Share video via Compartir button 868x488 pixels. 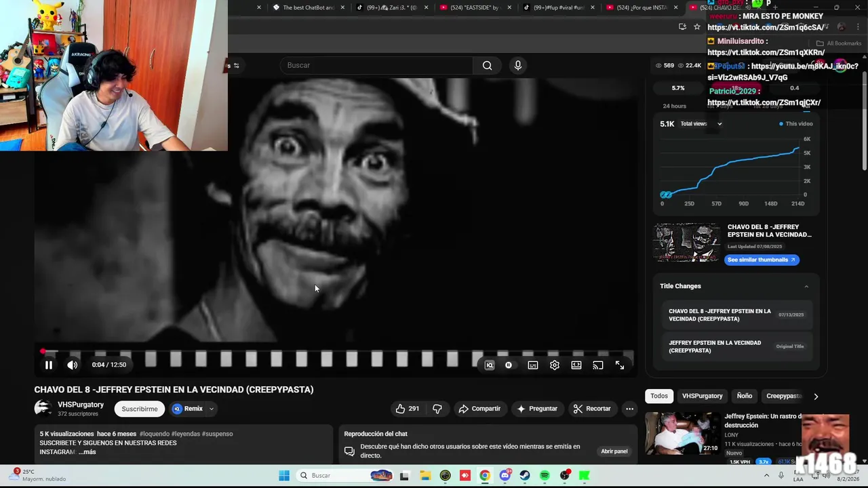pos(479,409)
